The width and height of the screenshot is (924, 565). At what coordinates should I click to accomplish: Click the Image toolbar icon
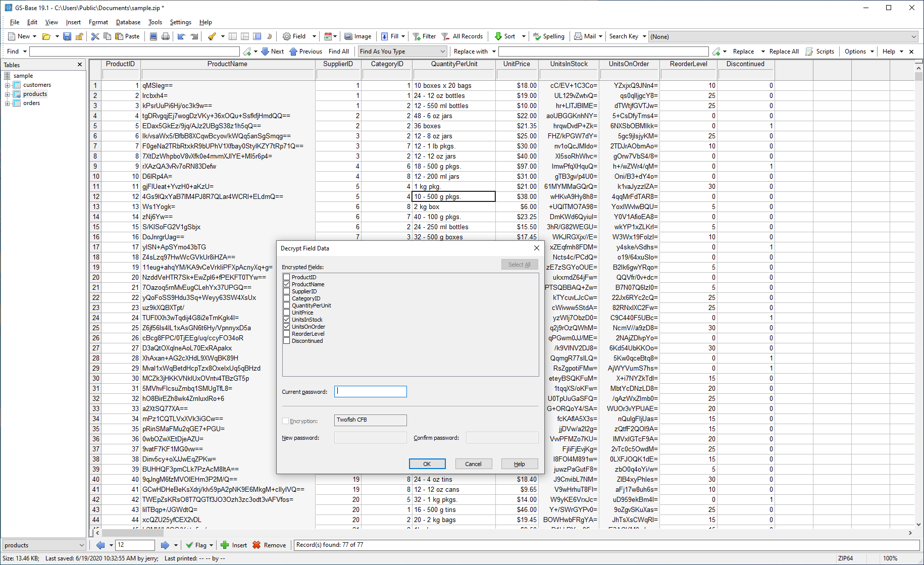(348, 36)
